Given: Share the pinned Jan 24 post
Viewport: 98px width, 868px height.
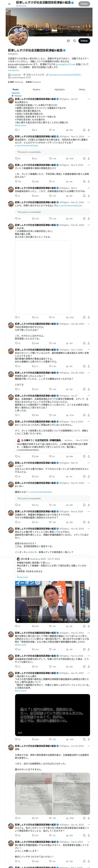Looking at the screenshot, I should (89, 130).
